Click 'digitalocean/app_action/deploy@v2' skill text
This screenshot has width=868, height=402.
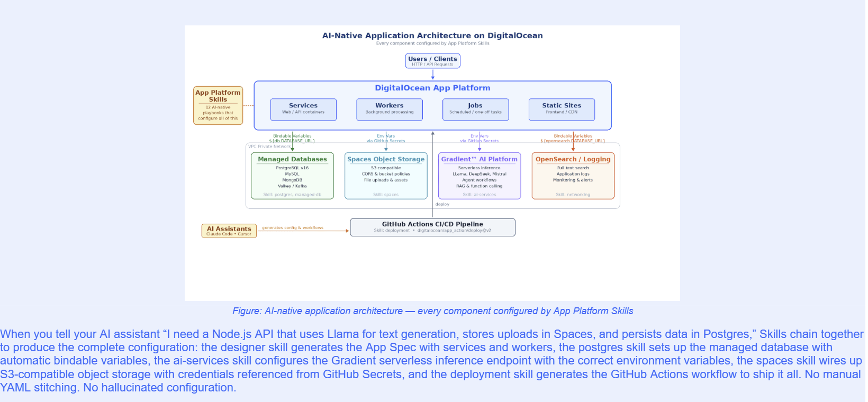point(454,231)
